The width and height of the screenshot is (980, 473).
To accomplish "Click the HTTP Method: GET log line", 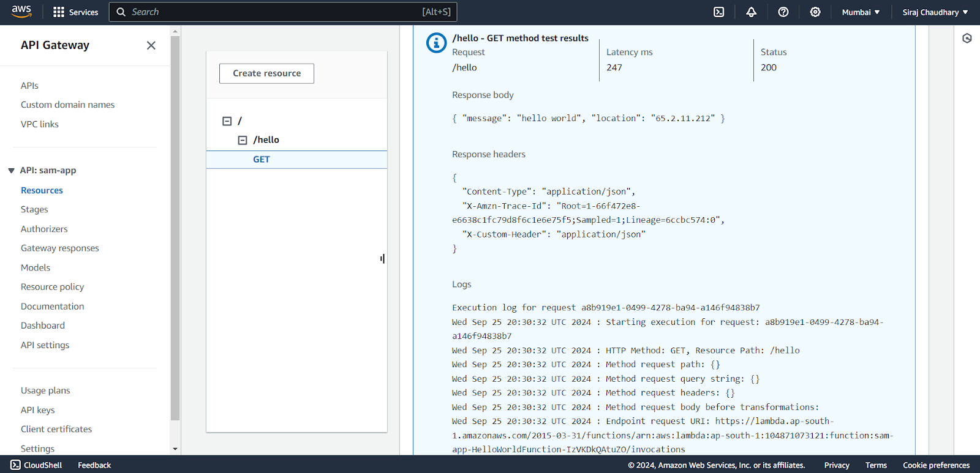I will 626,351.
